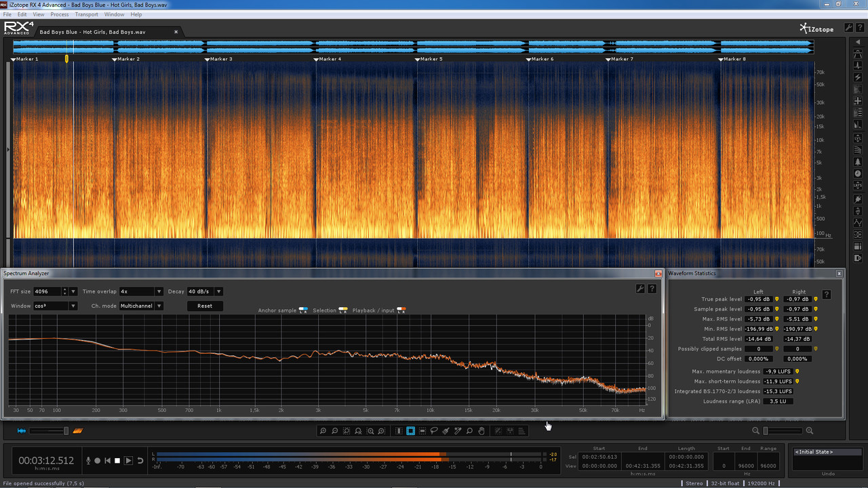Click the zoom out magnifier icon
The height and width of the screenshot is (488, 868).
(x=334, y=431)
